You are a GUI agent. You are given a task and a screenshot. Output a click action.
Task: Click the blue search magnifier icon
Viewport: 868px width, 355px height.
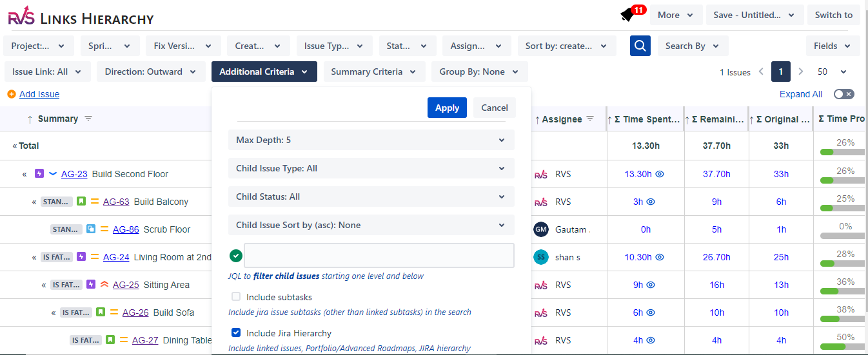[640, 46]
